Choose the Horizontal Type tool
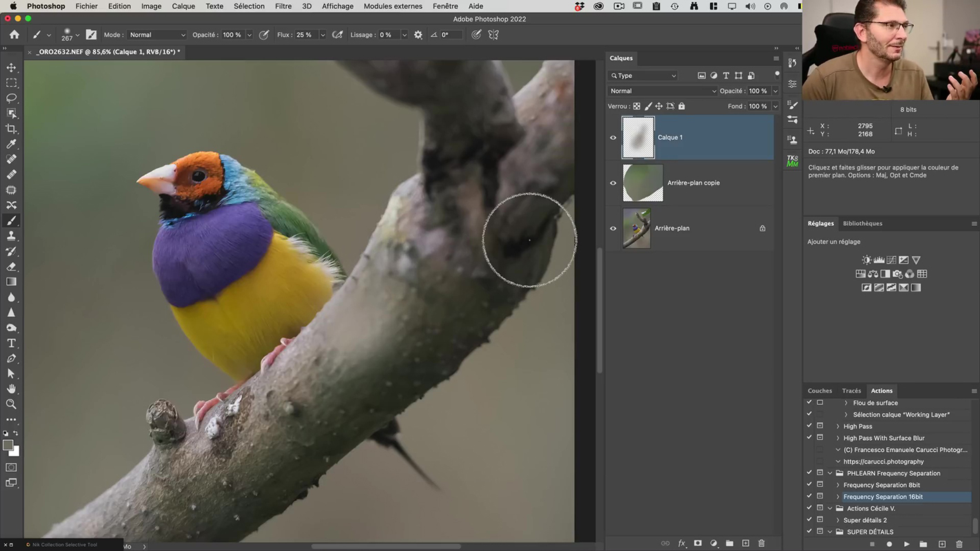980x551 pixels. [x=11, y=343]
